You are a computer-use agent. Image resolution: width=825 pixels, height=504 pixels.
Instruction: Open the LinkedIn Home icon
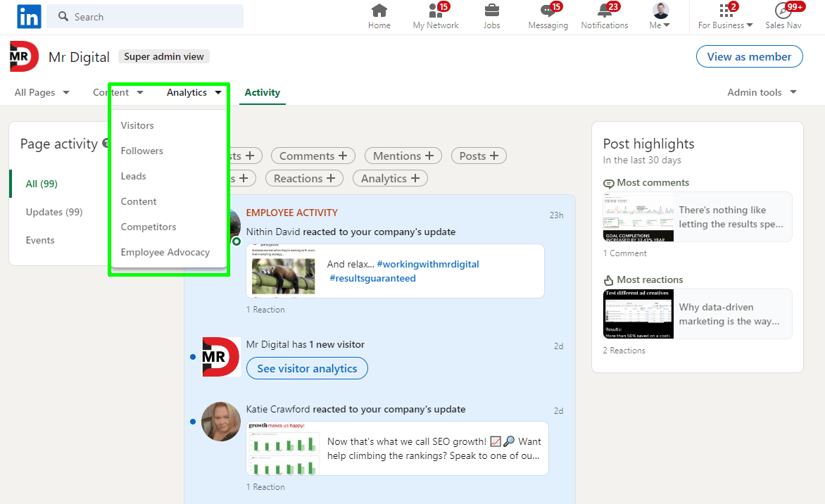[379, 15]
